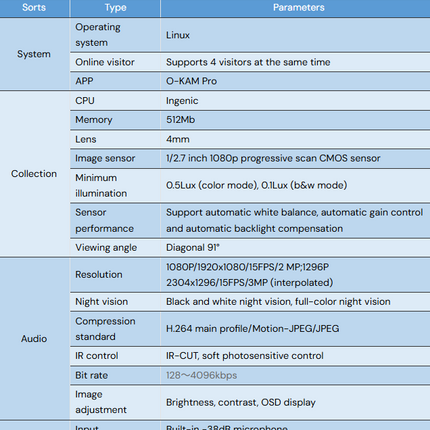Select the Collection category cell

(x=34, y=174)
